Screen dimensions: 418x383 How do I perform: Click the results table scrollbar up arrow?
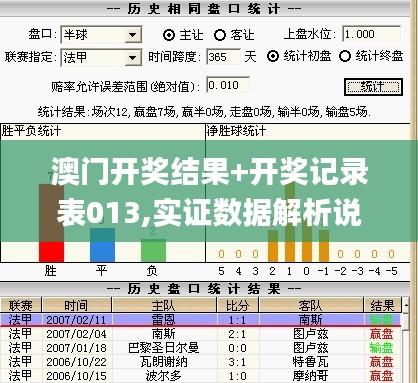(406, 305)
